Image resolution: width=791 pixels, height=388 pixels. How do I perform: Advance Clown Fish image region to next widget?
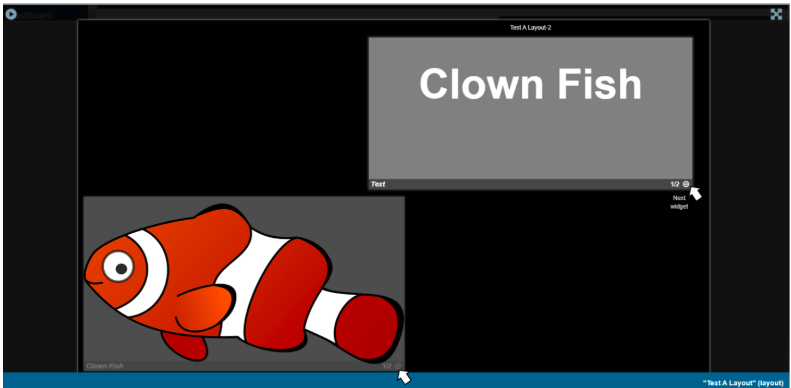398,366
